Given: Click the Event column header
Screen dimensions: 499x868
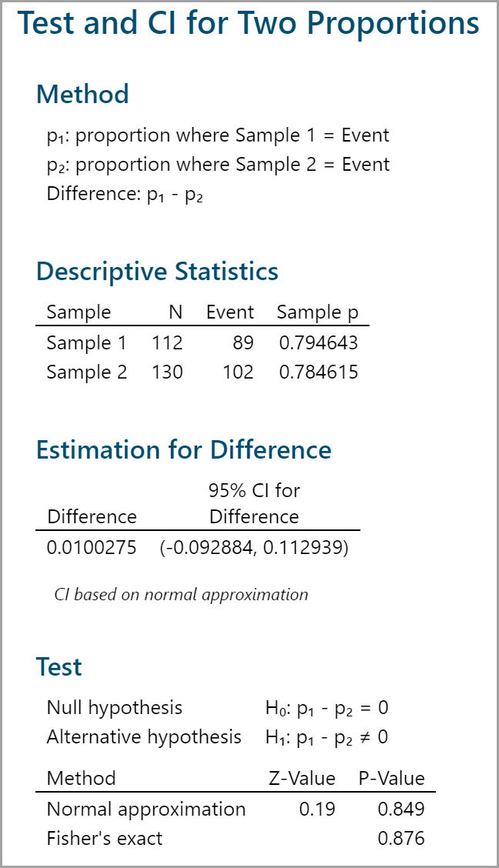Looking at the screenshot, I should (x=229, y=312).
